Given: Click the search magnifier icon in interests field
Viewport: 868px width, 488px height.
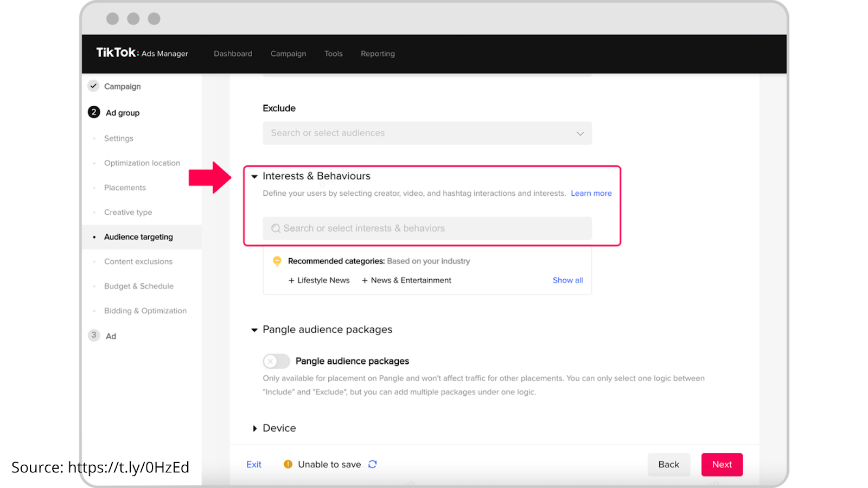Looking at the screenshot, I should click(276, 228).
